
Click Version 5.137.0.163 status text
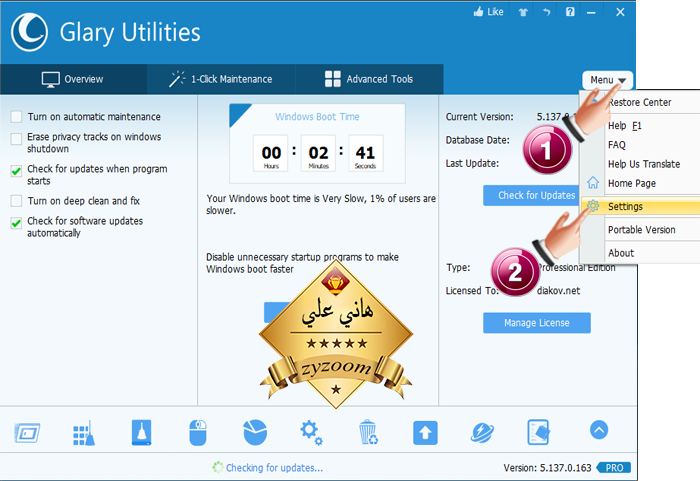pyautogui.click(x=547, y=468)
